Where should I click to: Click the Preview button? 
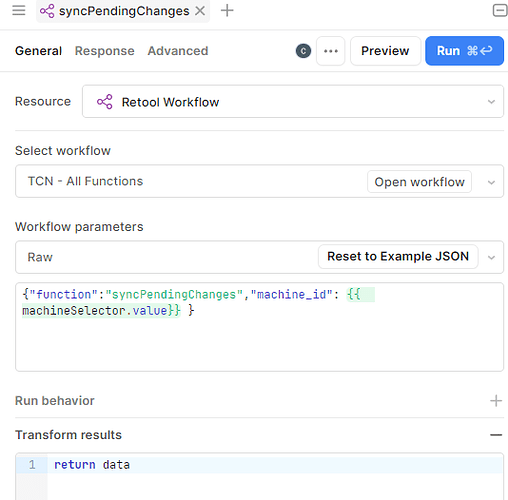click(x=385, y=51)
